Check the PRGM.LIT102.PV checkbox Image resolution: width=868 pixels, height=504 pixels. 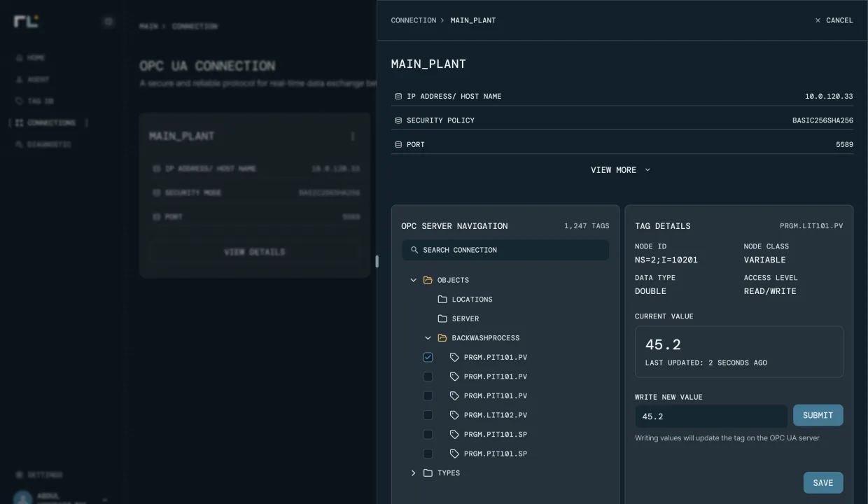pos(428,415)
